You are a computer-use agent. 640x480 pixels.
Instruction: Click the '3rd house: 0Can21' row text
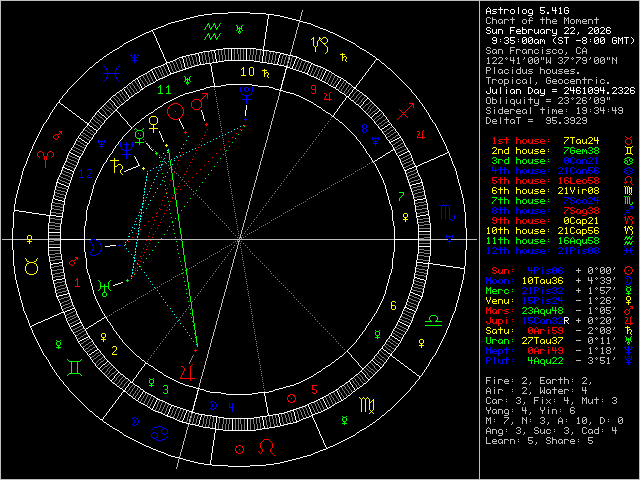(x=545, y=161)
